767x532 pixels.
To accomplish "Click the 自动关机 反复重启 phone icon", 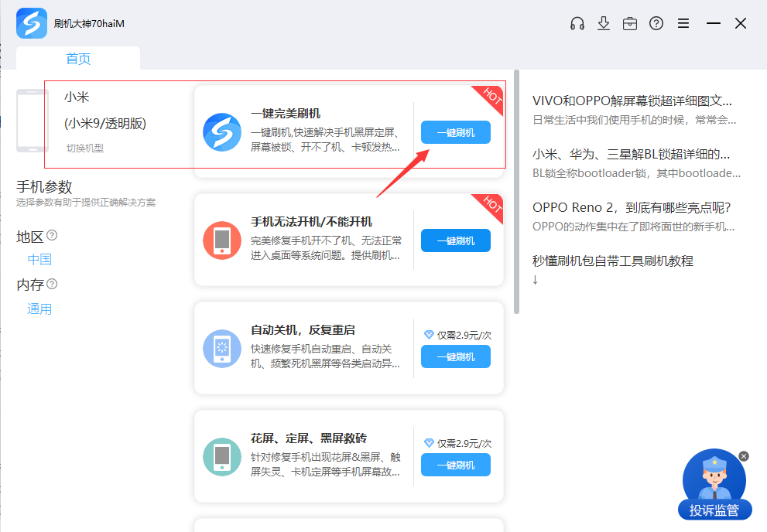I will coord(222,349).
